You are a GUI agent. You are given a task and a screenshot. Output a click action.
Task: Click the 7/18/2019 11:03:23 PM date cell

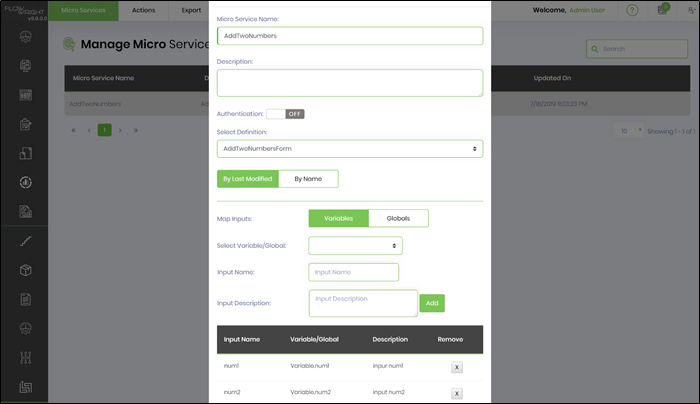click(x=558, y=104)
